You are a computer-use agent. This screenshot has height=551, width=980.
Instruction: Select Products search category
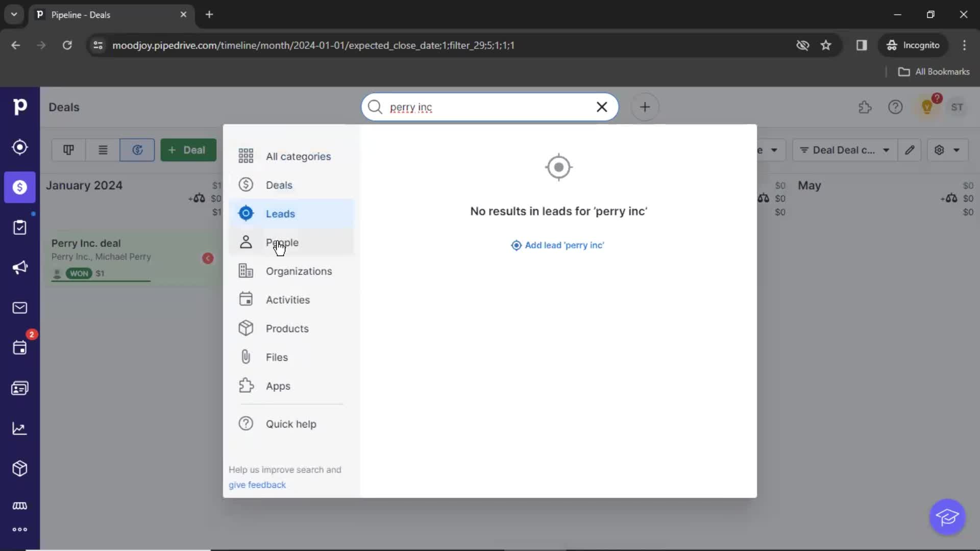tap(291, 329)
